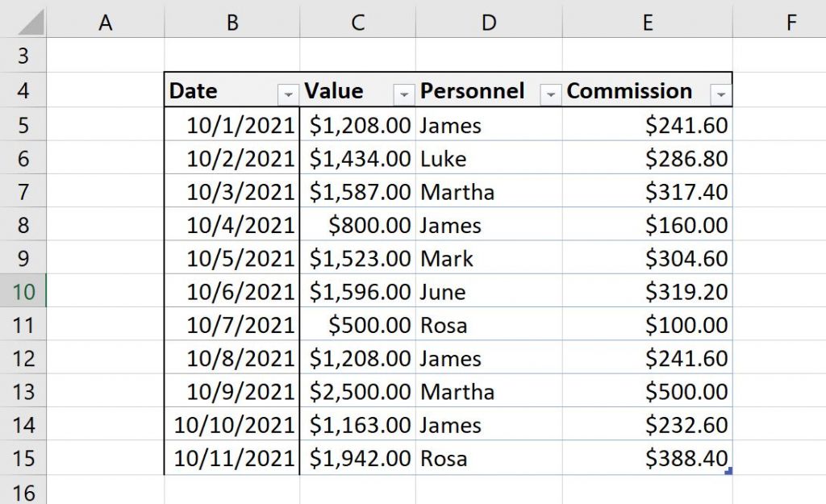Select the cell showing 10/7/2021
Viewport: 826px width, 504px height.
pyautogui.click(x=232, y=324)
